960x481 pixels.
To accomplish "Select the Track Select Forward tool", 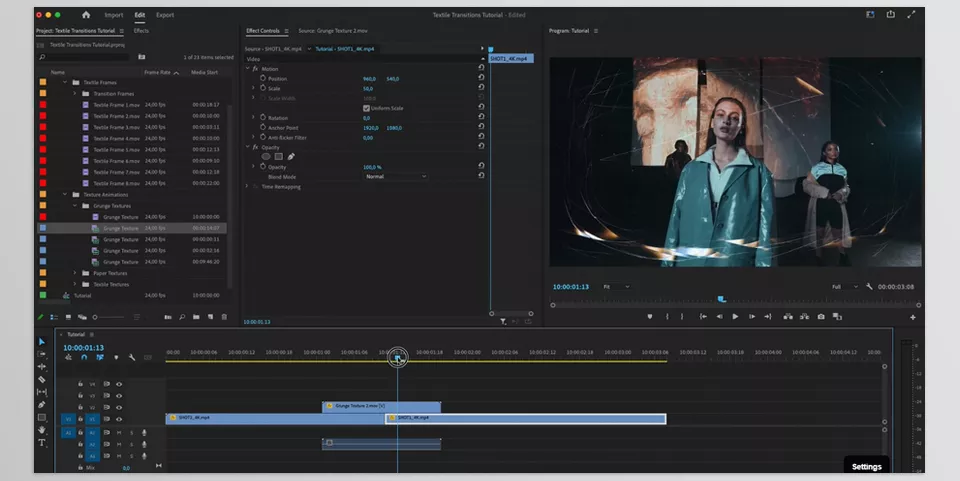I will pyautogui.click(x=42, y=354).
